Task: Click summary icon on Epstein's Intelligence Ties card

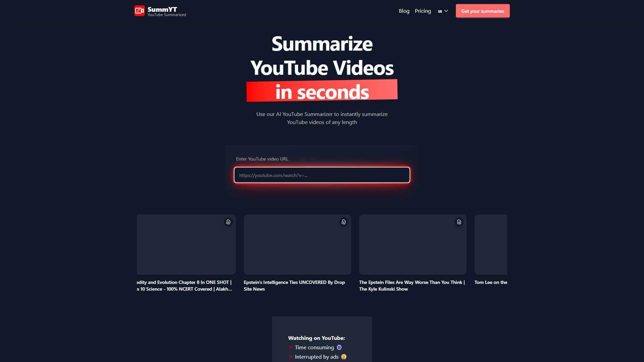Action: point(344,222)
